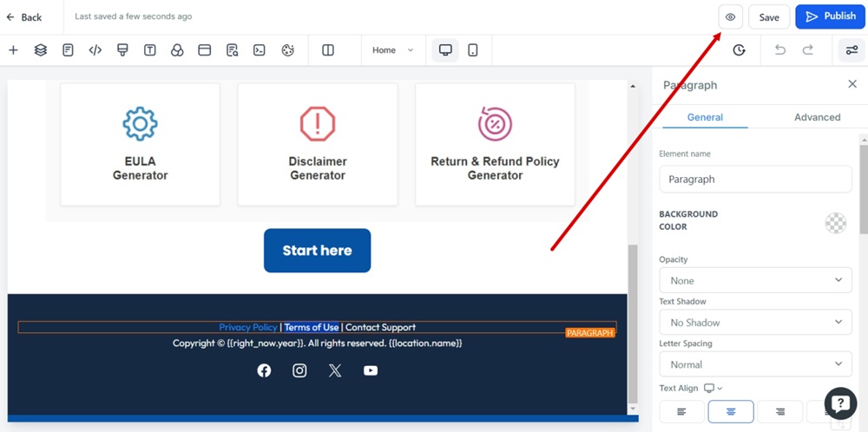Open the terminal tracking code icon
Screen dimensions: 868x432
coord(259,50)
